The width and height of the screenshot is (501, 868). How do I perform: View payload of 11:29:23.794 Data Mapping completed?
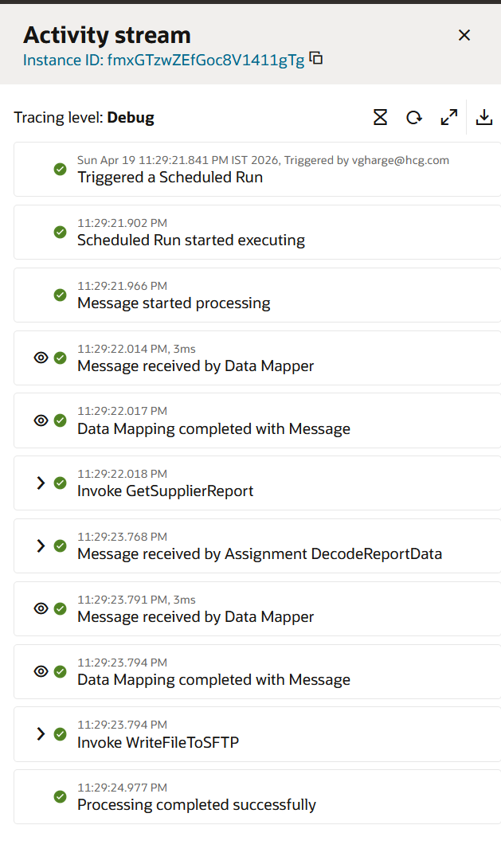click(x=41, y=671)
